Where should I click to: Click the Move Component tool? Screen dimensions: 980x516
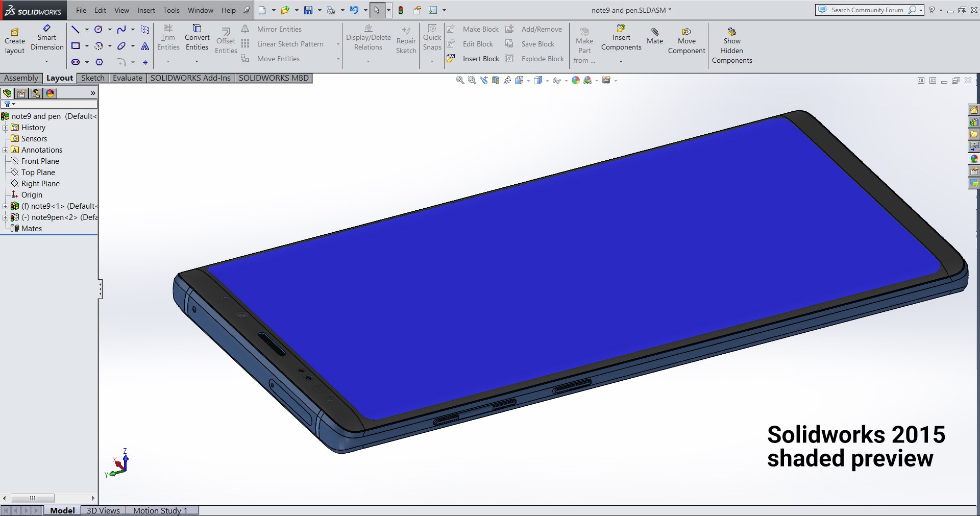coord(687,41)
